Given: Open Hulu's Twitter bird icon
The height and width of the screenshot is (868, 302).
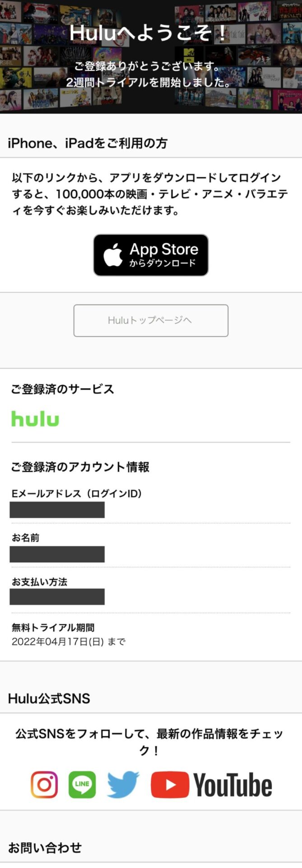Looking at the screenshot, I should tap(121, 785).
